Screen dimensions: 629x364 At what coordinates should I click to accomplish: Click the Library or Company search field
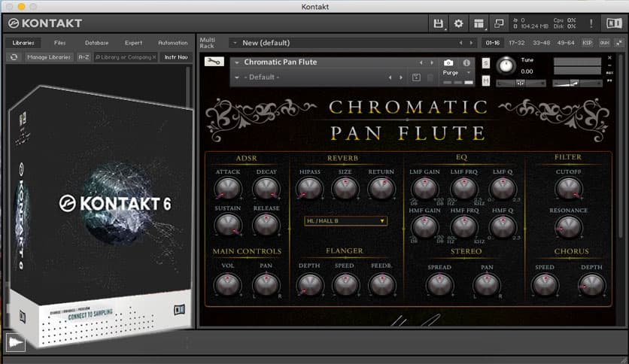(x=125, y=57)
